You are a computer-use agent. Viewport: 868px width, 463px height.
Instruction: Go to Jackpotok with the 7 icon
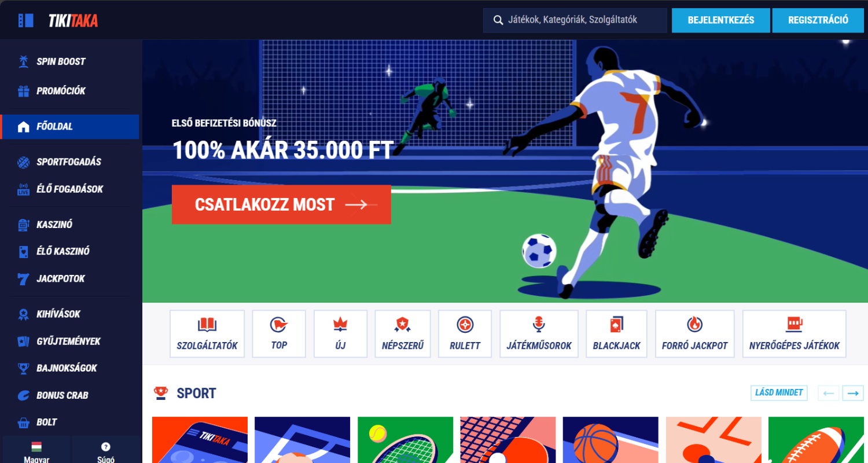(x=23, y=278)
